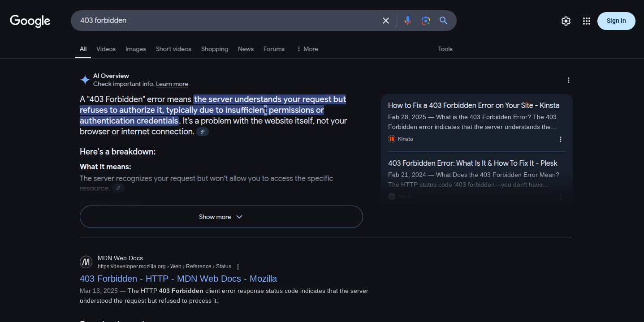Click the developer.mozilla.org breadcrumb URL

164,266
